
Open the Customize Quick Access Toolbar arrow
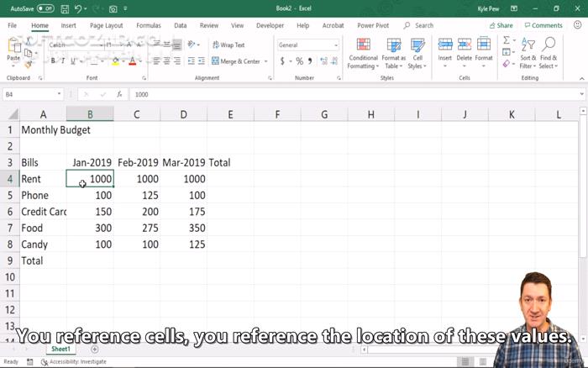(125, 8)
